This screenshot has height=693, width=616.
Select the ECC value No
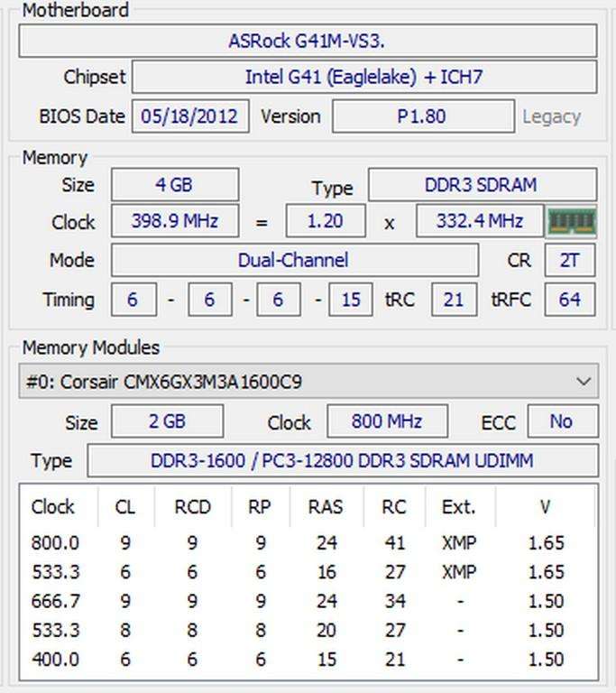[x=563, y=421]
